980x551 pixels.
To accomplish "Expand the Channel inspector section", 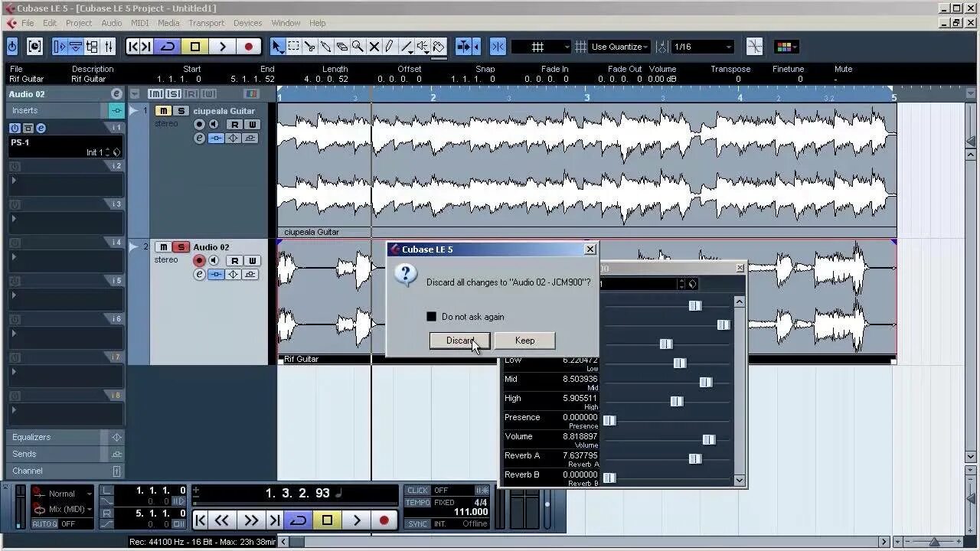I will (x=65, y=471).
